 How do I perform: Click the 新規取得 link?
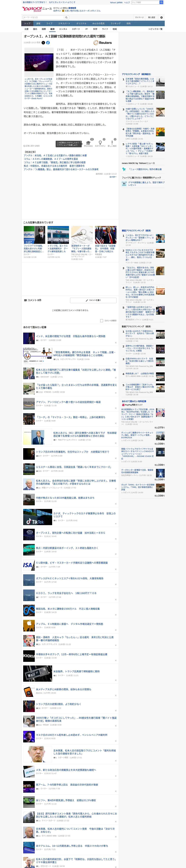point(72,8)
